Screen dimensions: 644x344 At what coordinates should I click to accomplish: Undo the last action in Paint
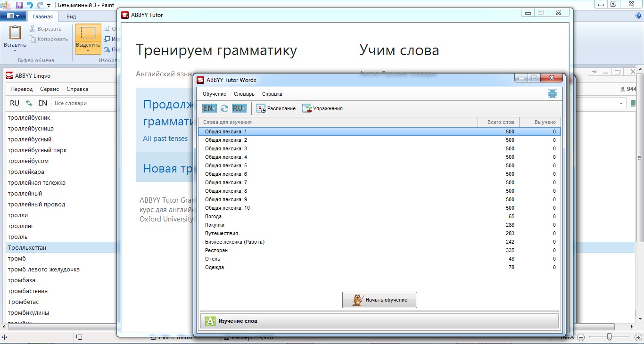(x=30, y=5)
